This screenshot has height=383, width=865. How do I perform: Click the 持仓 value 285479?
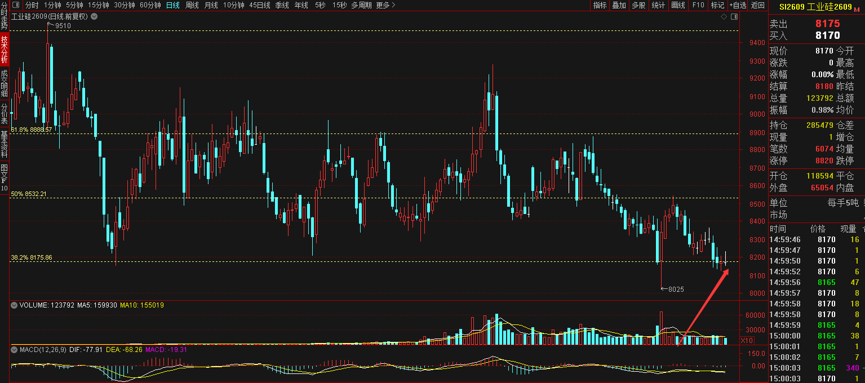tap(820, 125)
